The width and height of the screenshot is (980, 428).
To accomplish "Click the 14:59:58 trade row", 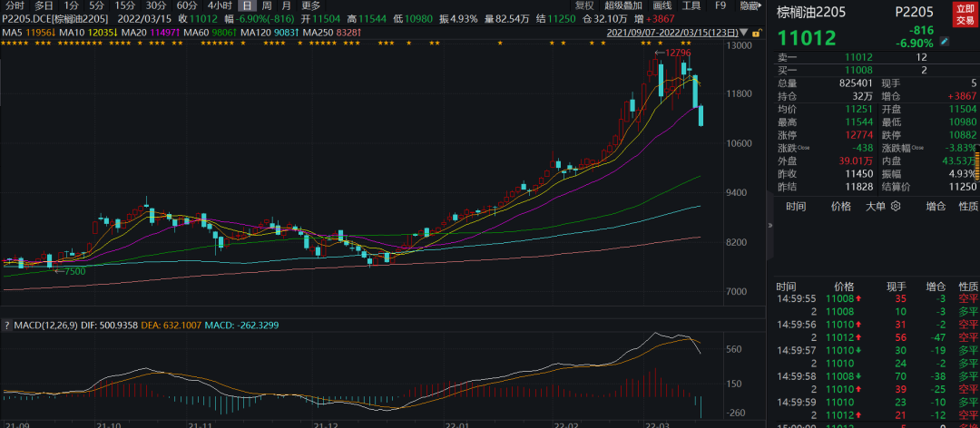I will coord(875,376).
